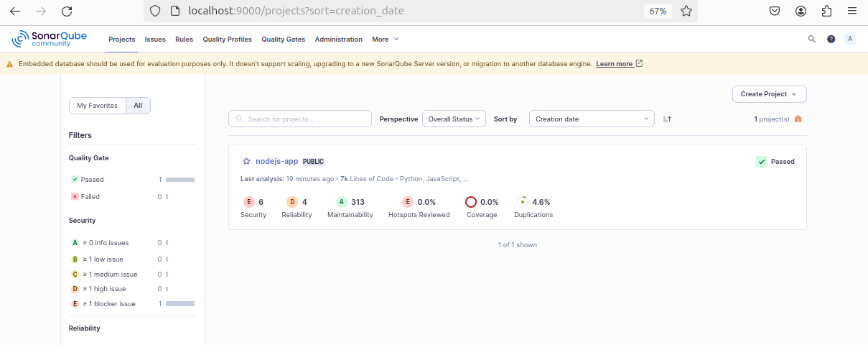Open the nodejs-app project link
The width and height of the screenshot is (868, 345).
pyautogui.click(x=276, y=161)
